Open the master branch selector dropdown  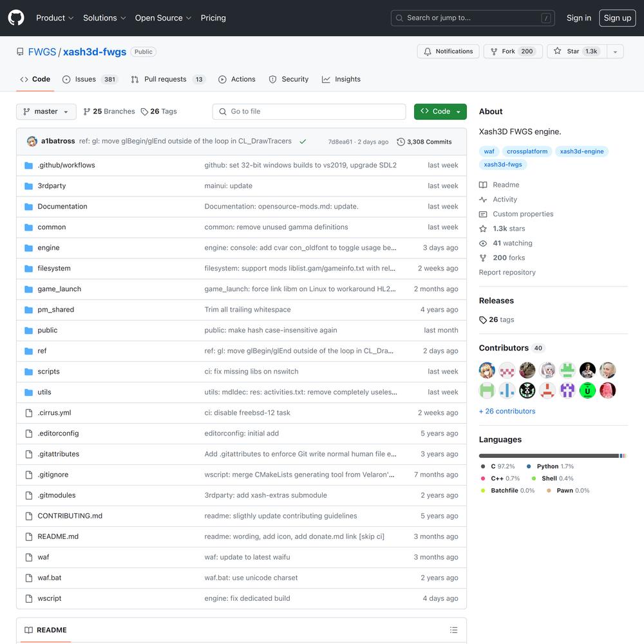46,111
